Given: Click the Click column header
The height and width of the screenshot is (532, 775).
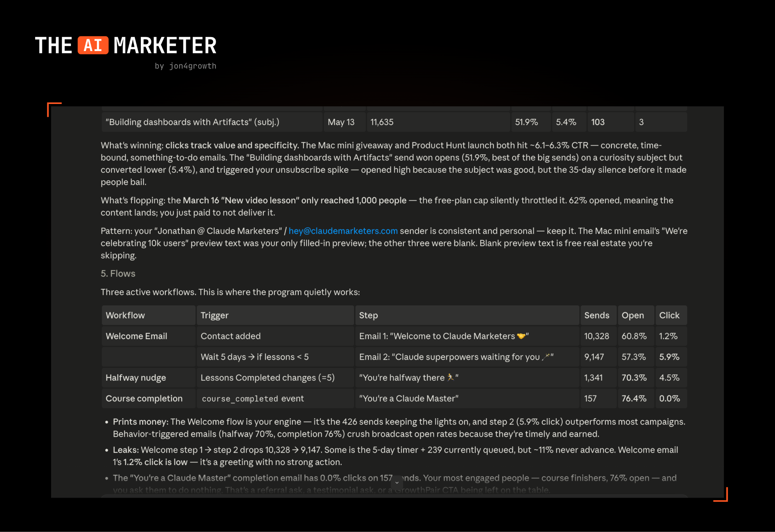Looking at the screenshot, I should 671,315.
